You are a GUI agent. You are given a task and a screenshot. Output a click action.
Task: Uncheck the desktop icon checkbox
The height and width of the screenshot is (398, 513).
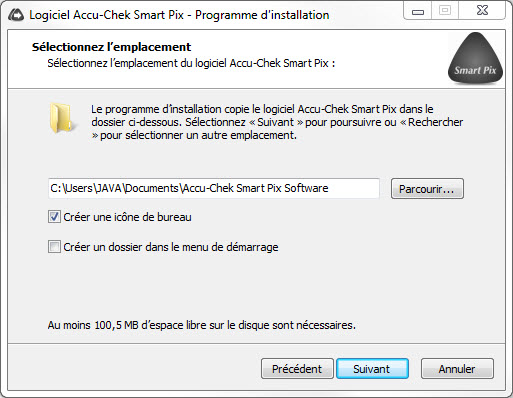[54, 217]
